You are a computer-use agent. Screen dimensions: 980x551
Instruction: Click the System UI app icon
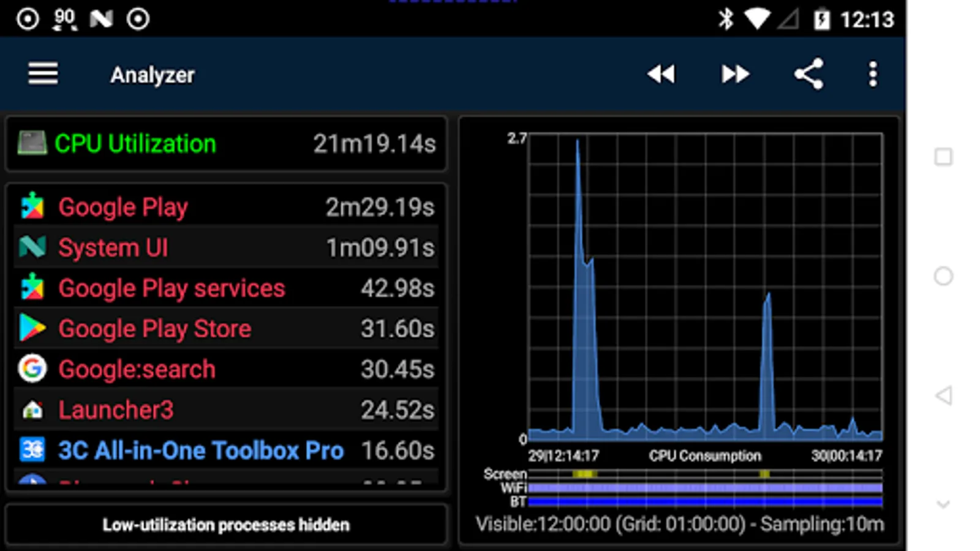32,247
